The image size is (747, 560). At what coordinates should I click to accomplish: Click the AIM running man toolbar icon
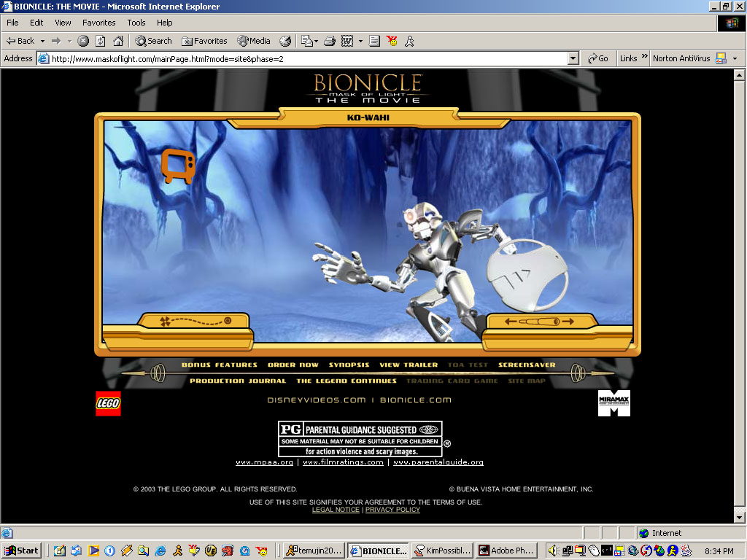click(x=409, y=41)
